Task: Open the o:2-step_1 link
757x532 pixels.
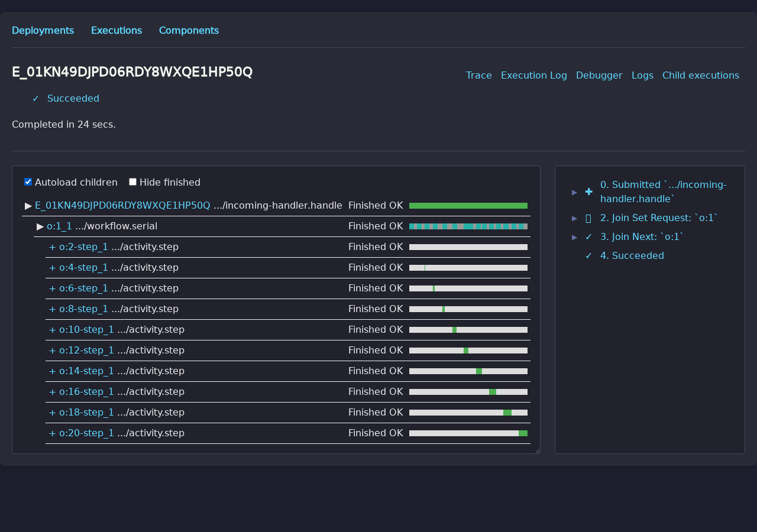Action: tap(83, 247)
